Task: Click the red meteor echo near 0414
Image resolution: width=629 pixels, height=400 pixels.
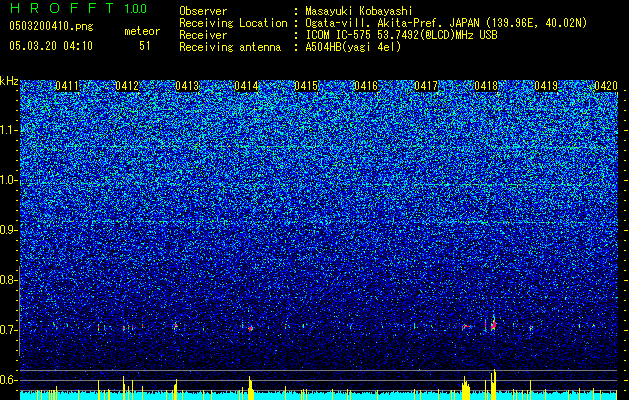Action: tap(251, 329)
